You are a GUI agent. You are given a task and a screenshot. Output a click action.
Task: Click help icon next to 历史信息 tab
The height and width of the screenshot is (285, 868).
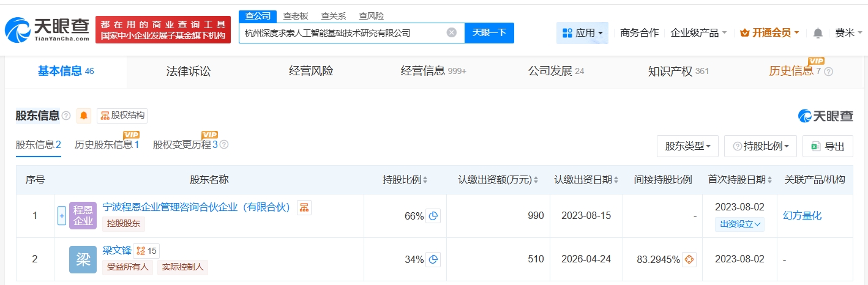tap(829, 72)
